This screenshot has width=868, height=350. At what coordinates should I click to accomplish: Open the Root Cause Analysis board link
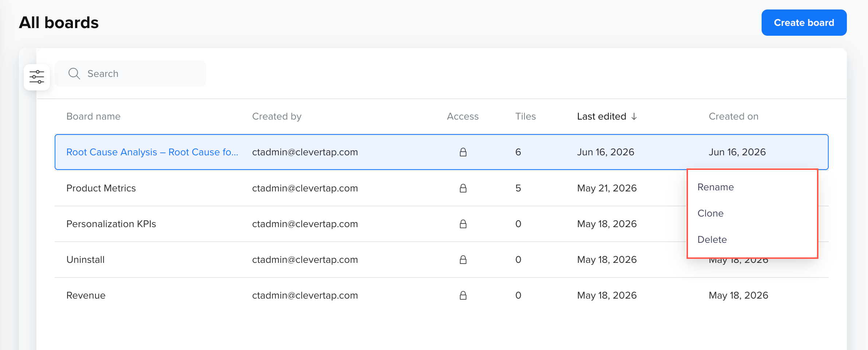click(152, 152)
